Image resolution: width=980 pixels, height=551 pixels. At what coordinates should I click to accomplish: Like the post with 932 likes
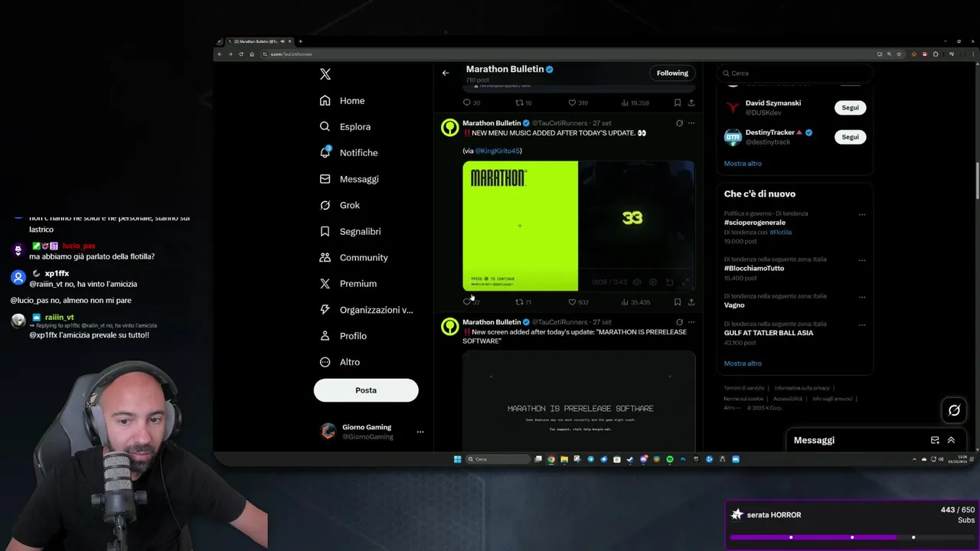pos(571,302)
